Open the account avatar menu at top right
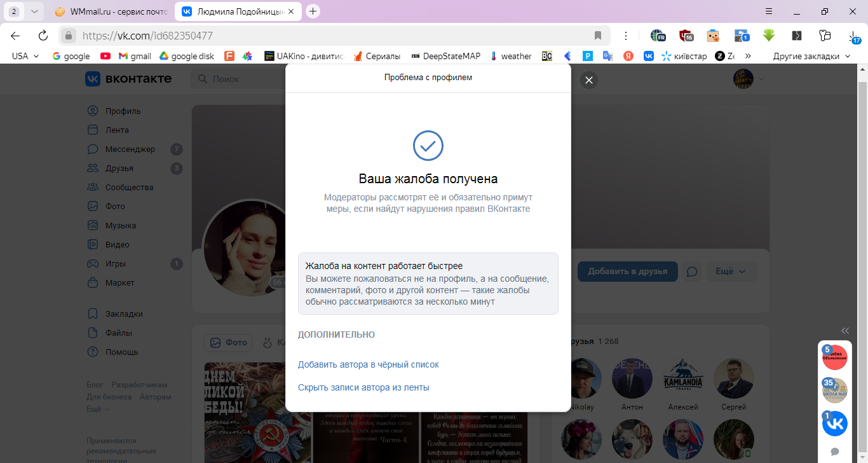This screenshot has width=868, height=463. click(749, 79)
